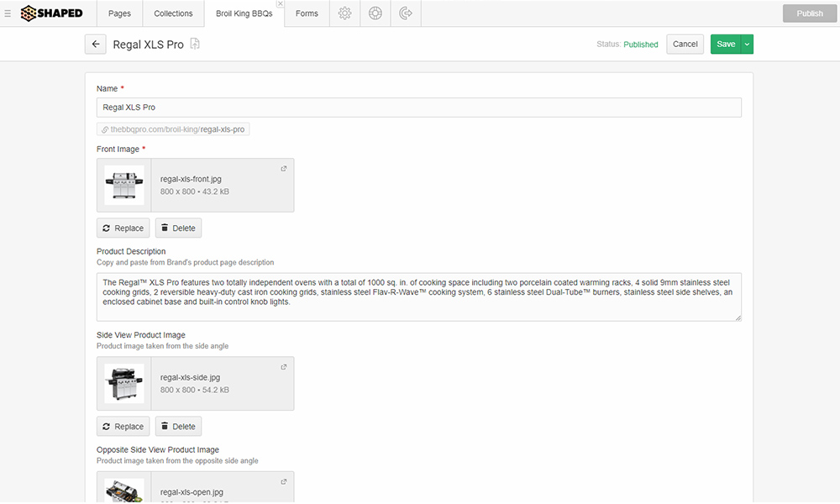This screenshot has width=840, height=504.
Task: Replace the front image
Action: coord(123,228)
